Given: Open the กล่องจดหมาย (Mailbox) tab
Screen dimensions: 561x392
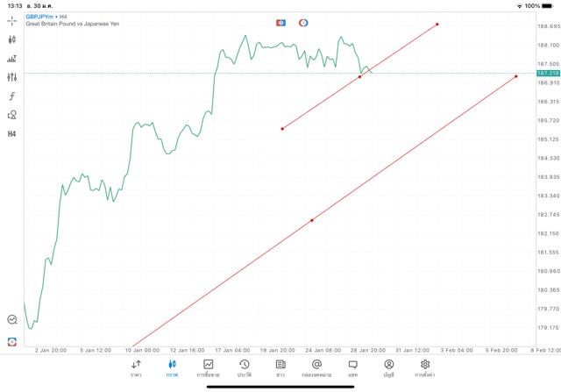Looking at the screenshot, I should (316, 368).
